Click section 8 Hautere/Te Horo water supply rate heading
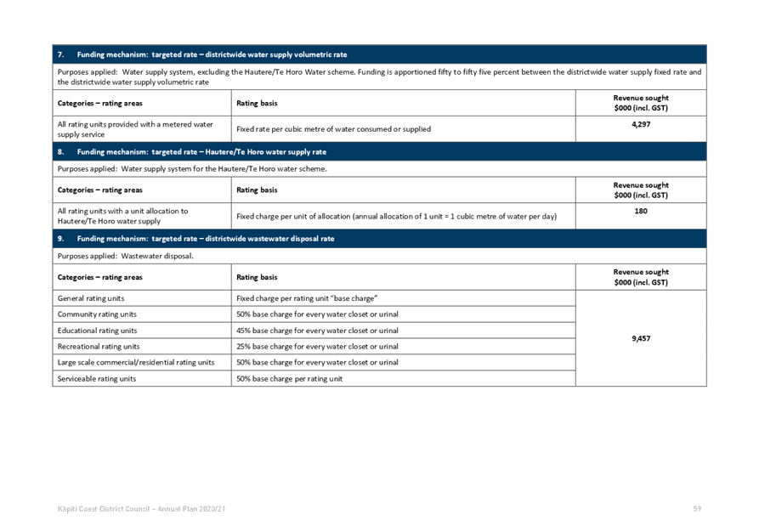Image resolution: width=759 pixels, height=532 pixels. tap(379, 151)
